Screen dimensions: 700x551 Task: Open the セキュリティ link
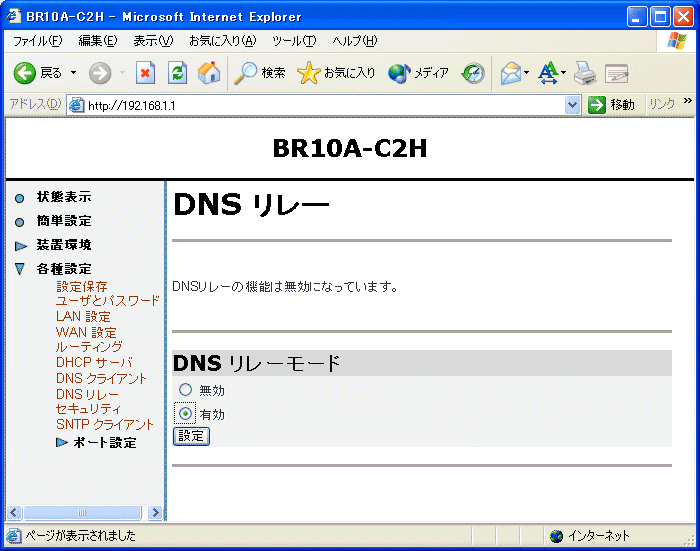[x=88, y=409]
